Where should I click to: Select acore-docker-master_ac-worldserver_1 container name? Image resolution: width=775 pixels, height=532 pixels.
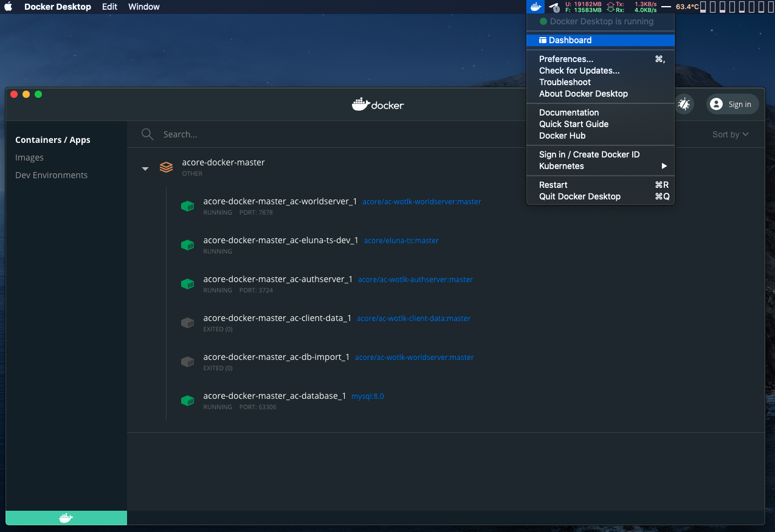[x=280, y=201]
